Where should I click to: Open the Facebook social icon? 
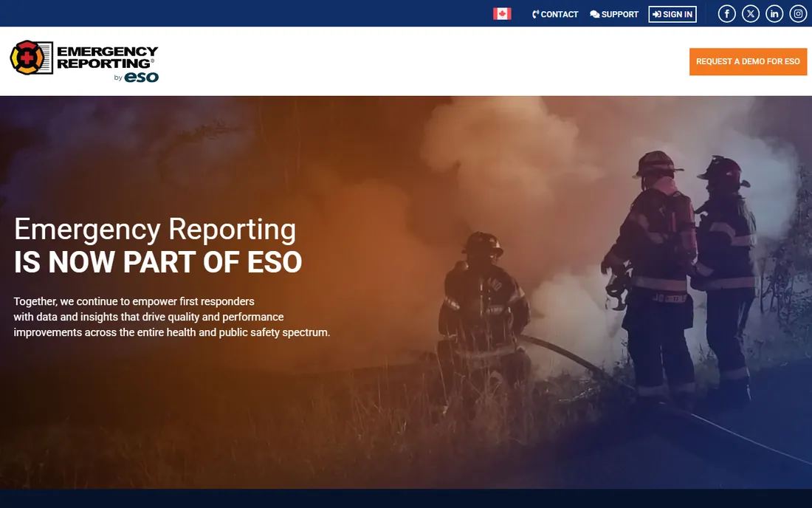pyautogui.click(x=726, y=14)
